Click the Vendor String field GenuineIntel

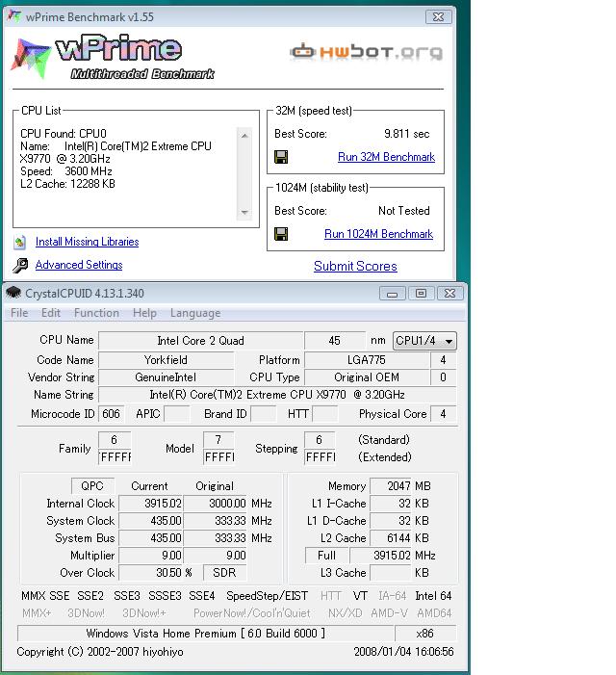tap(167, 377)
